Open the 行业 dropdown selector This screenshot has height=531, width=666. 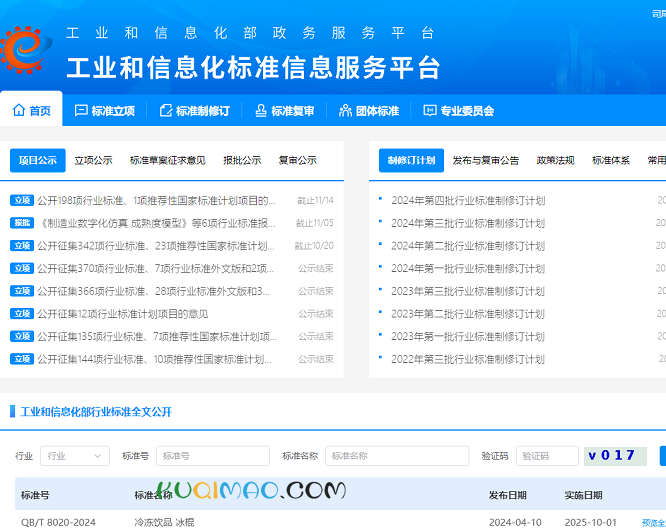click(75, 456)
